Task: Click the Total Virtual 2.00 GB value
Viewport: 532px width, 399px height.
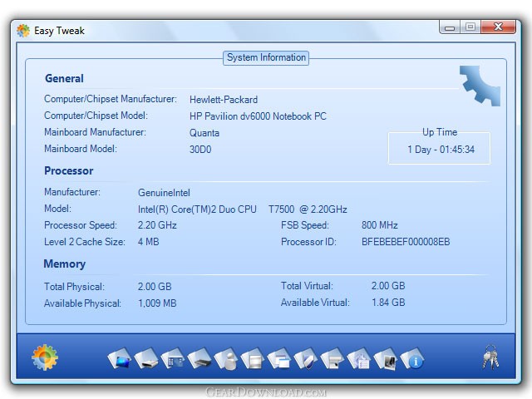Action: click(x=388, y=286)
